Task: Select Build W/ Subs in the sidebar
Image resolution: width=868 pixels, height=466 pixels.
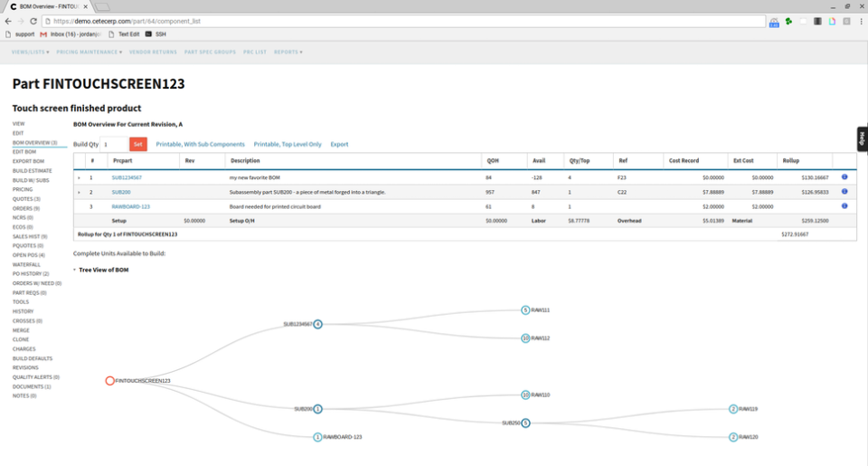Action: (31, 180)
